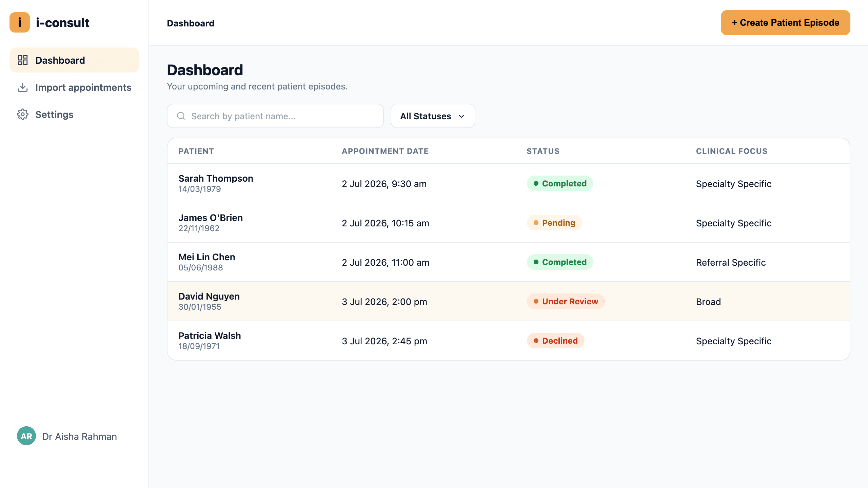Click the subtitle about upcoming patient episodes
Viewport: 868px width, 488px height.
coord(257,86)
